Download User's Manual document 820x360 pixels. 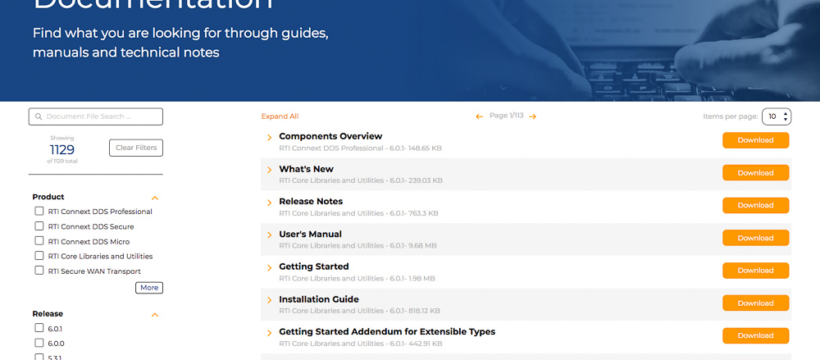[756, 238]
